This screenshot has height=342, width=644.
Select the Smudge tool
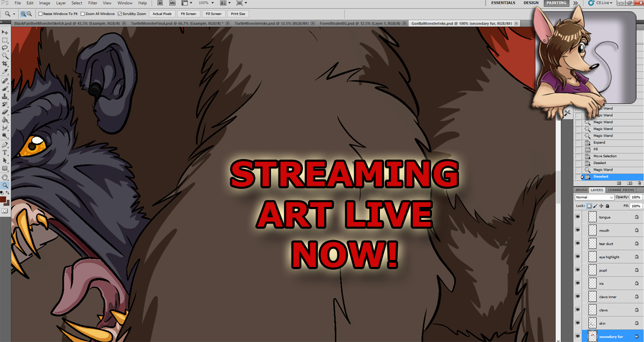coord(5,128)
